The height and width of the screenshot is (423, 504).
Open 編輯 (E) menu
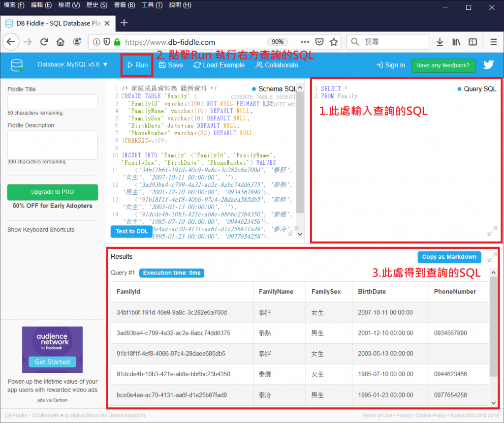[x=41, y=5]
